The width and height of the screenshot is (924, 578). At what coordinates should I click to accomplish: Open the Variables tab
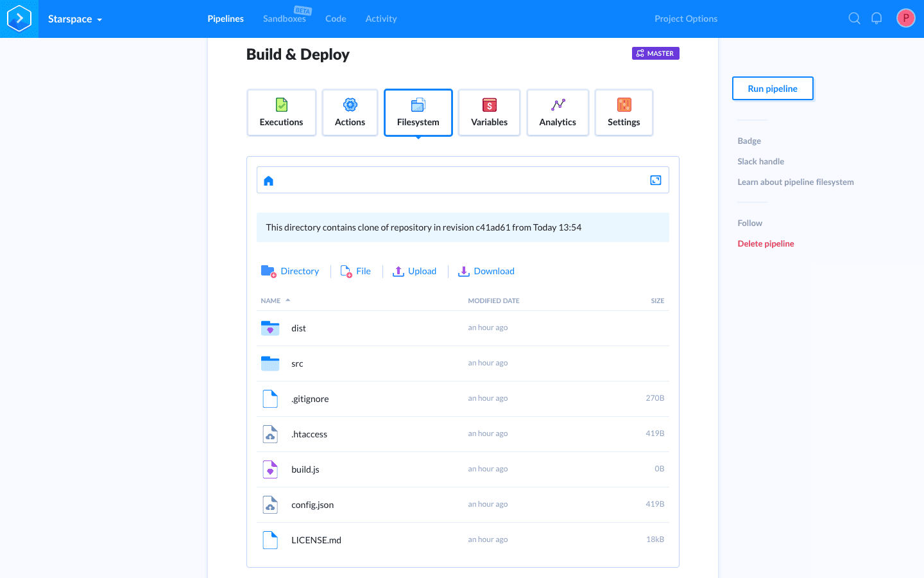pyautogui.click(x=489, y=113)
